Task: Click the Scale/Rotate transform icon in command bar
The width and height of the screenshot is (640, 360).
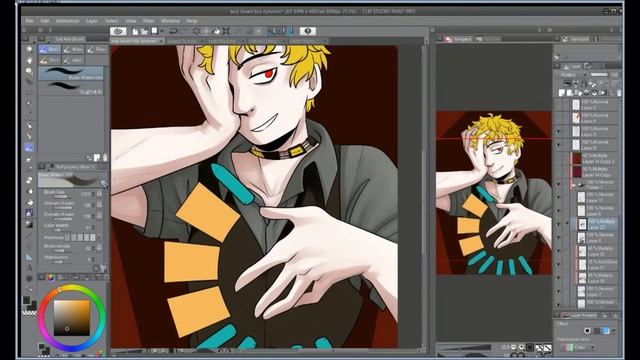Action: [226, 31]
